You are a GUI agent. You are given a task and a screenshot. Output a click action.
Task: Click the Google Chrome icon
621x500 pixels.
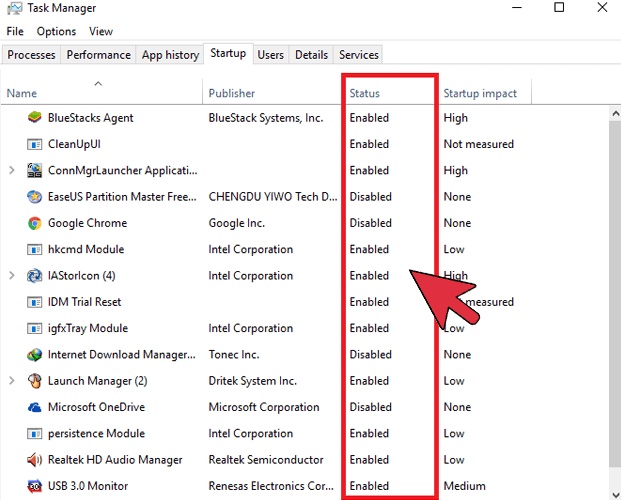(34, 223)
